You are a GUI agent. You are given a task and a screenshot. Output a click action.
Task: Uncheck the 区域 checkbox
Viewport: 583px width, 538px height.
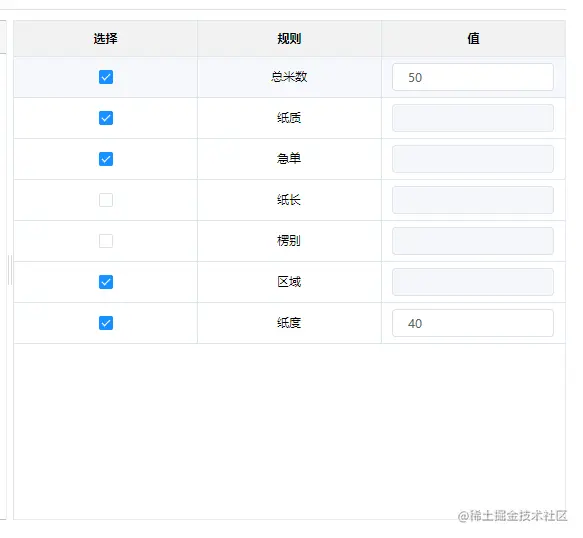[x=106, y=282]
